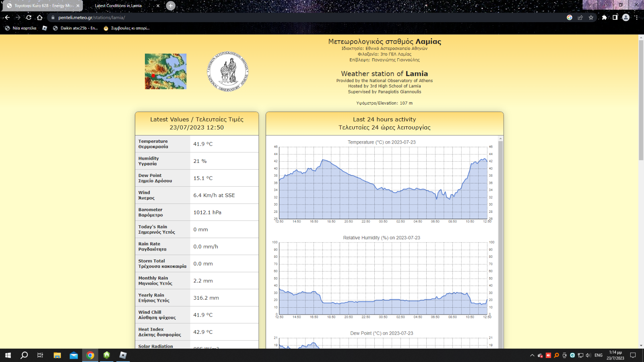Click the Chrome taskbar icon
This screenshot has height=362, width=644.
[x=90, y=355]
